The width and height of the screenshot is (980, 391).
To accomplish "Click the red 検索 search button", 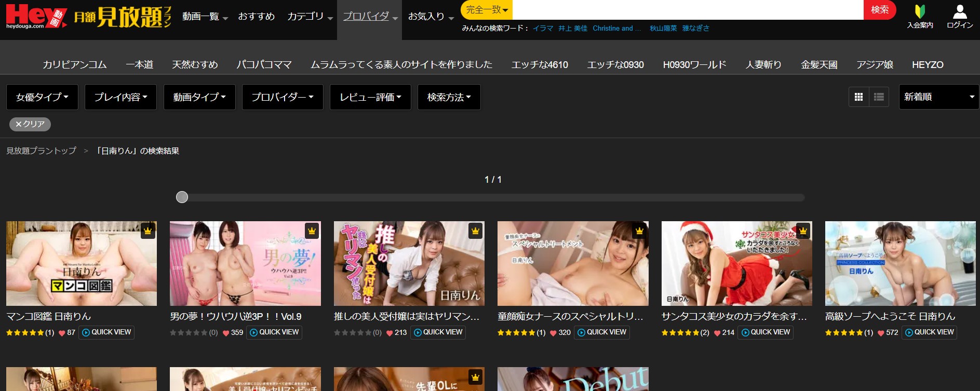I will (x=880, y=10).
